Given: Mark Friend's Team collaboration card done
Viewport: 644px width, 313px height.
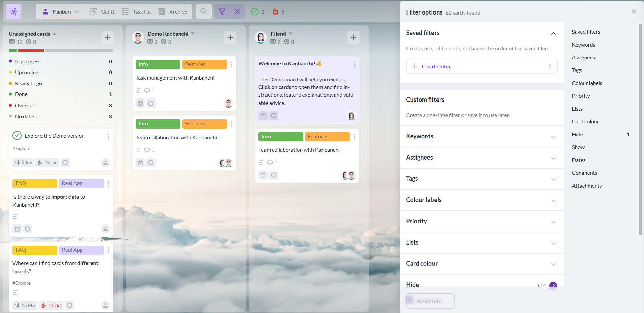Looking at the screenshot, I should click(274, 175).
